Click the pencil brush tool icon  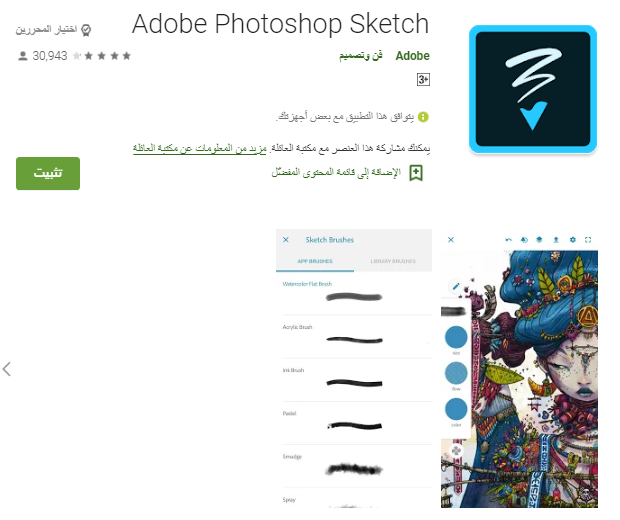pos(456,286)
